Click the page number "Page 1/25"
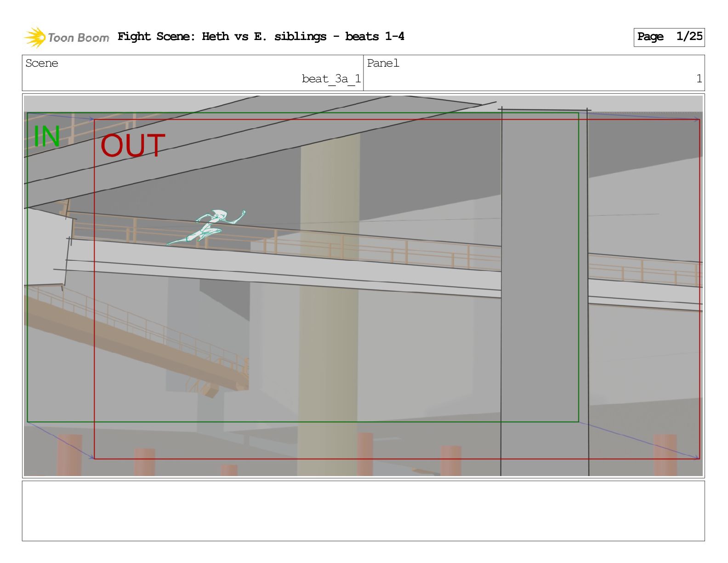728x563 pixels. (x=669, y=37)
